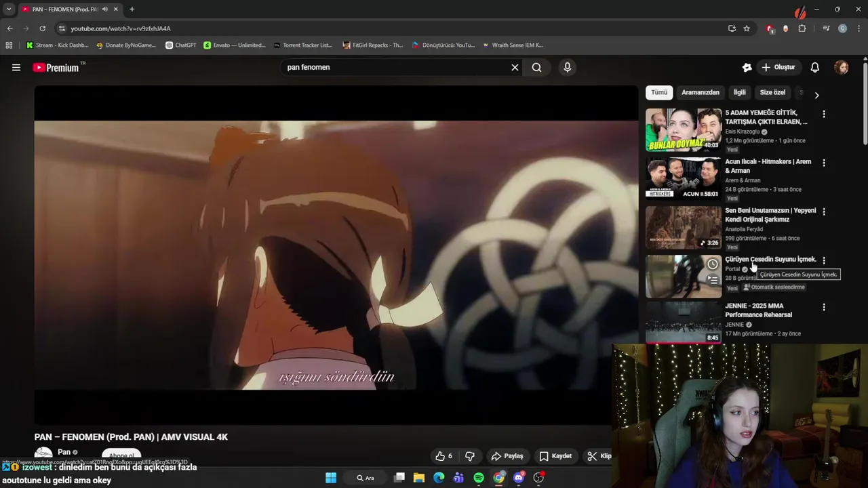This screenshot has height=488, width=868.
Task: Select the Tümü filter chip
Action: (659, 92)
